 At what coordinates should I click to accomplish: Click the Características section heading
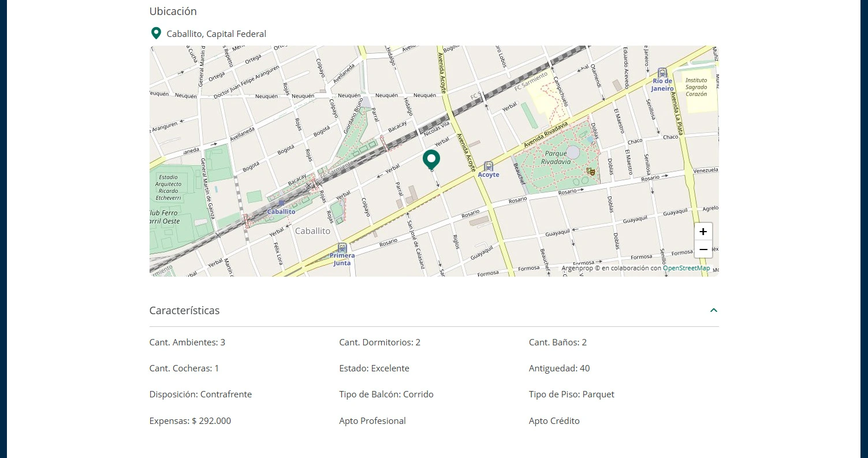tap(184, 310)
